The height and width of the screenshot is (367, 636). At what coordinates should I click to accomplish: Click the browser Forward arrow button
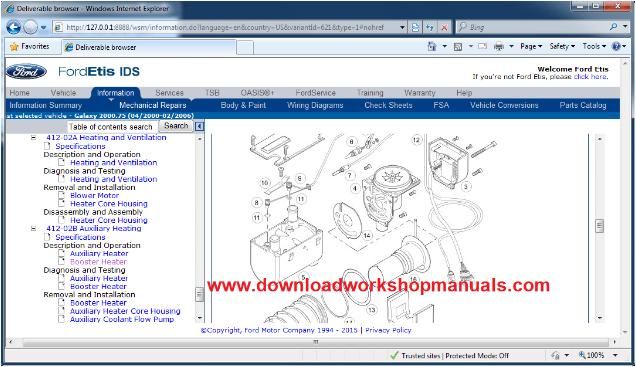[30, 27]
